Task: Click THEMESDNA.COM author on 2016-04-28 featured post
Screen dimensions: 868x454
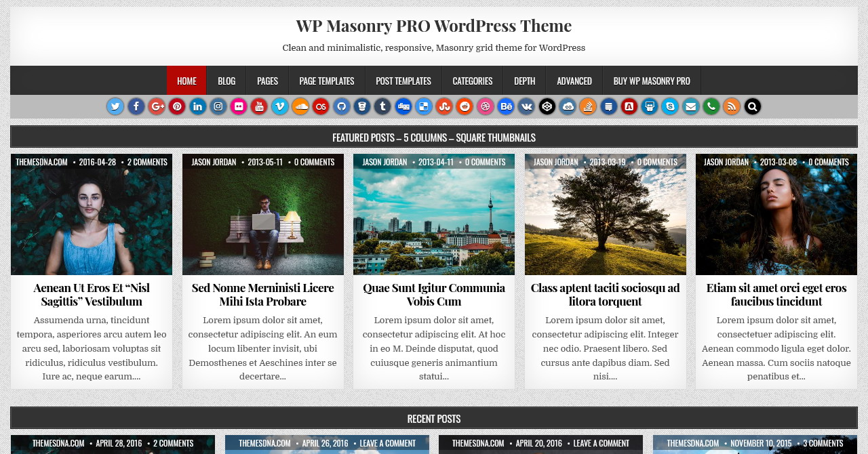Action: pos(41,162)
